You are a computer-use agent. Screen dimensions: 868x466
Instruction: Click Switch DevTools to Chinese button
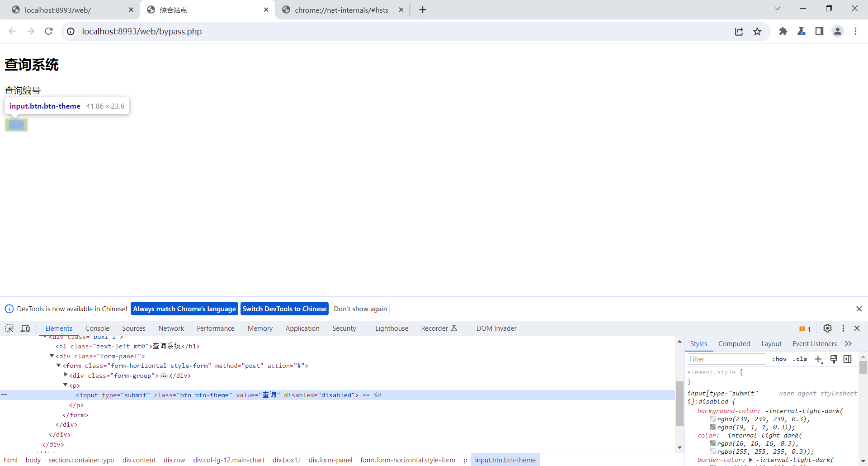coord(284,309)
